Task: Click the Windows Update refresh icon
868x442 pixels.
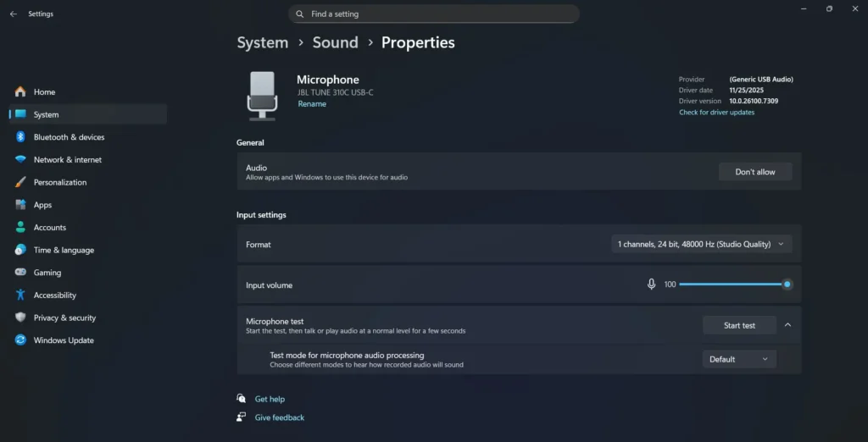Action: pyautogui.click(x=20, y=340)
